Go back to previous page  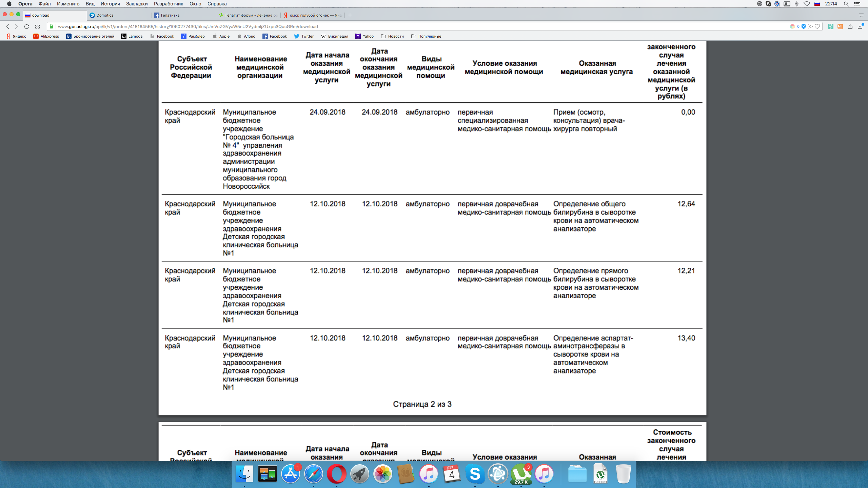[7, 26]
